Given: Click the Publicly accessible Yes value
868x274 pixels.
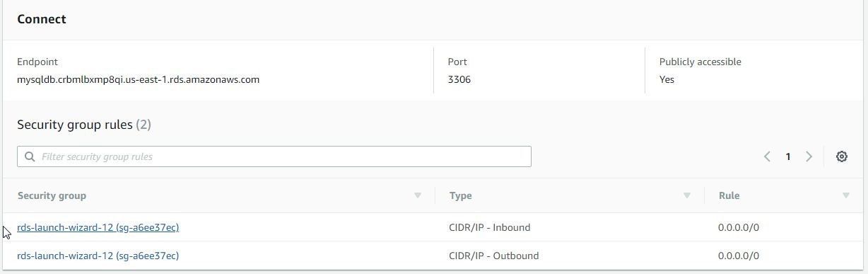Looking at the screenshot, I should coord(667,79).
